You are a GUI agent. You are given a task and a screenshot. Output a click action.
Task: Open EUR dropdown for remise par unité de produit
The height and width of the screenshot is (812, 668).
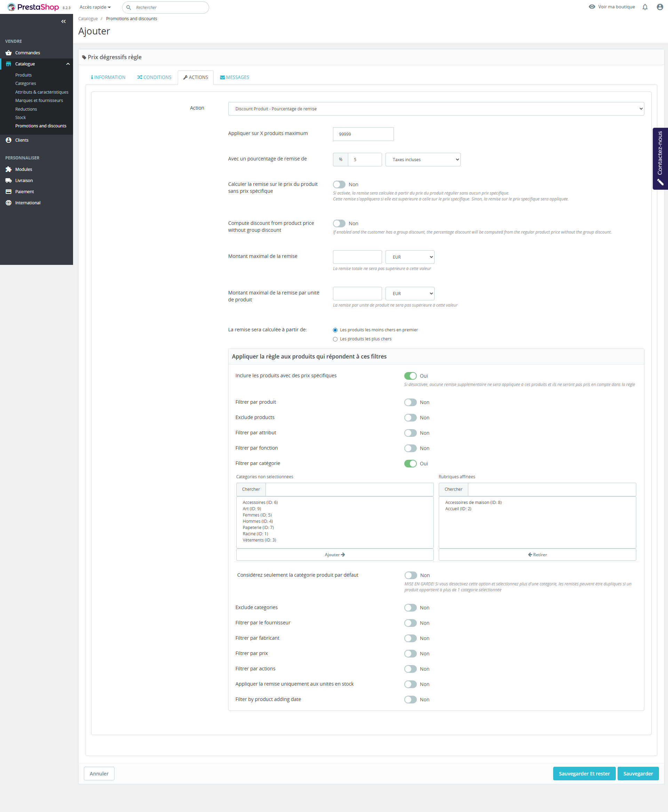[x=409, y=293]
